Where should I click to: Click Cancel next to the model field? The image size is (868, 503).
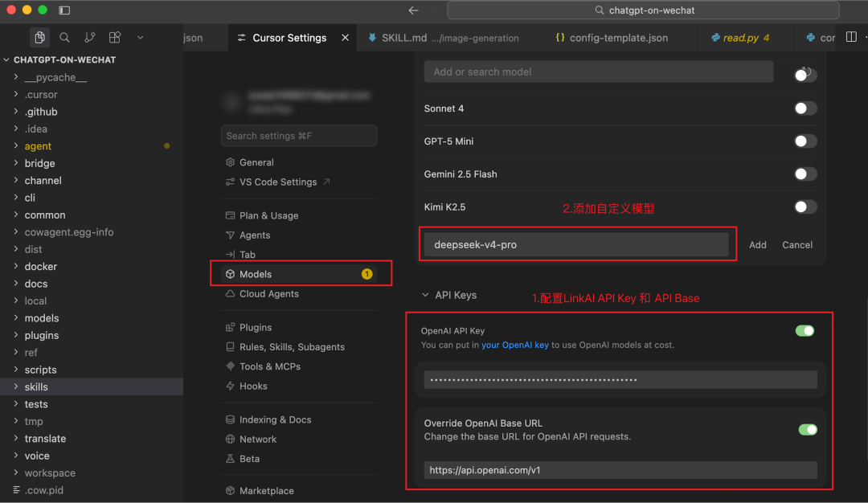(x=797, y=244)
